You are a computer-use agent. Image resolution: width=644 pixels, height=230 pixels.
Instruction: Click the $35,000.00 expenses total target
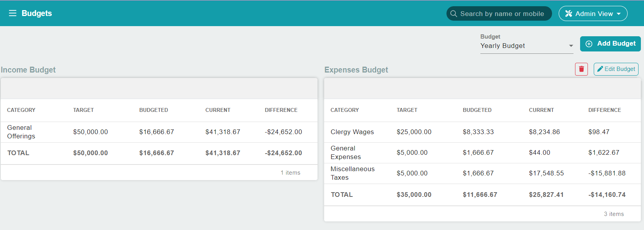pos(414,195)
